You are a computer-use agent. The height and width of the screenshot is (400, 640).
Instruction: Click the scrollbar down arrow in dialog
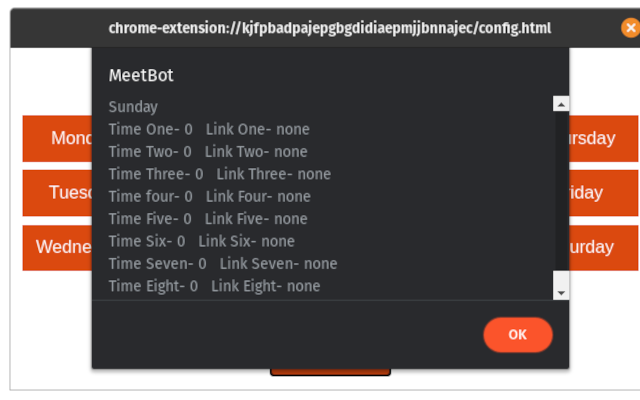click(561, 293)
